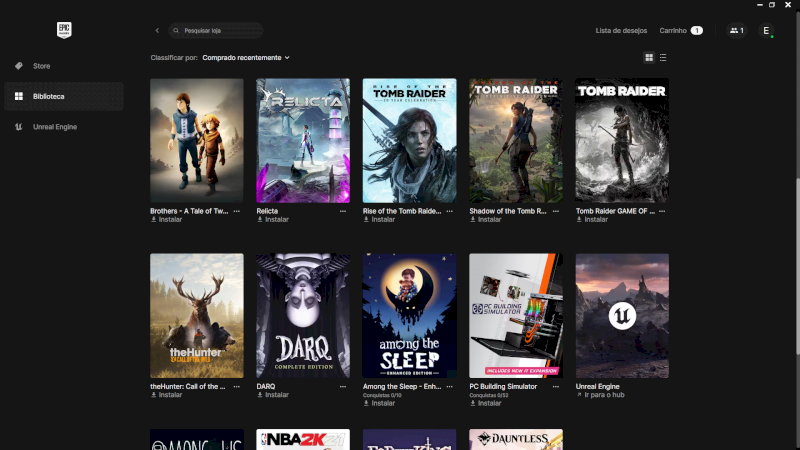
Task: Click Ir para o hub under Unreal Engine
Action: tap(600, 395)
